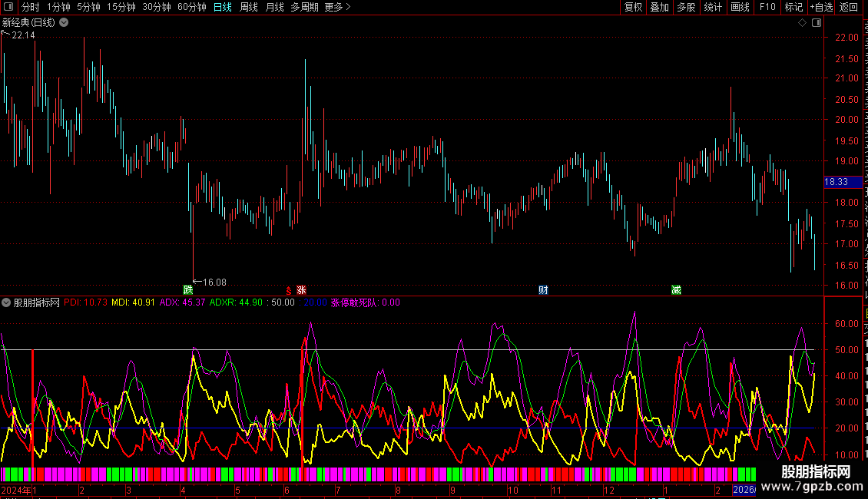Open F10 company info
Screen dimensions: 868x499
pos(767,7)
